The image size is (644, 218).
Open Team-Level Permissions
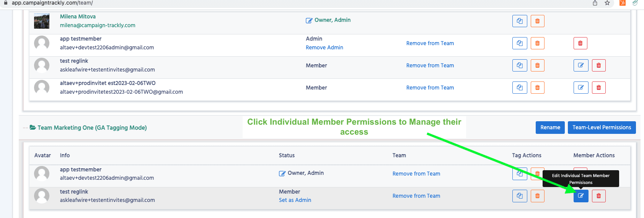602,127
